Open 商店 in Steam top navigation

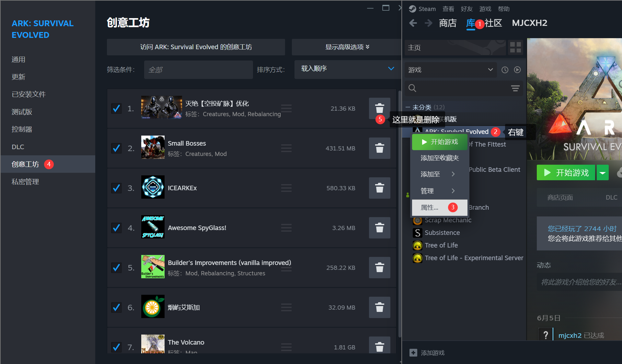tap(448, 23)
